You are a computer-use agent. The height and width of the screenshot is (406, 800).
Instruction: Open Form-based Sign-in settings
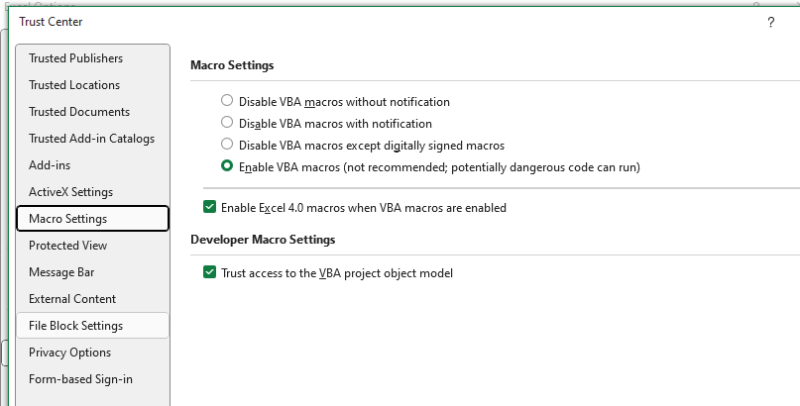(80, 380)
